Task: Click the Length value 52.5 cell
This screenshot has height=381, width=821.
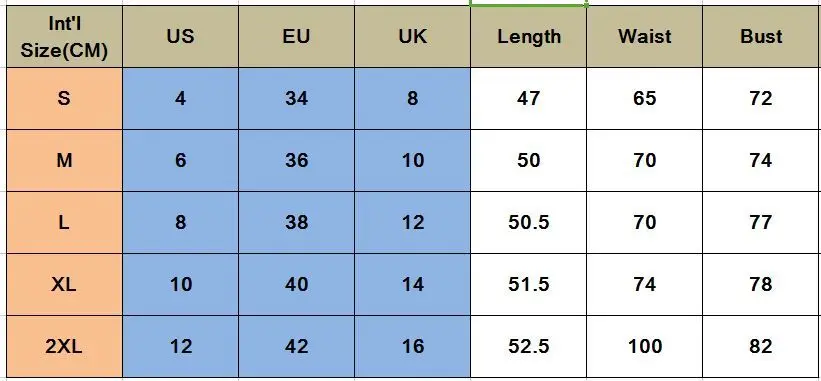Action: click(x=528, y=346)
